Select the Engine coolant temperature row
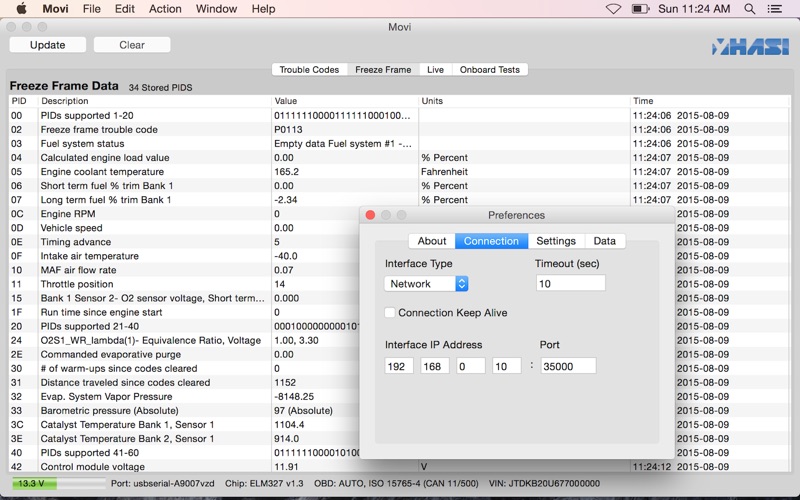Viewport: 800px width, 500px height. [399, 172]
